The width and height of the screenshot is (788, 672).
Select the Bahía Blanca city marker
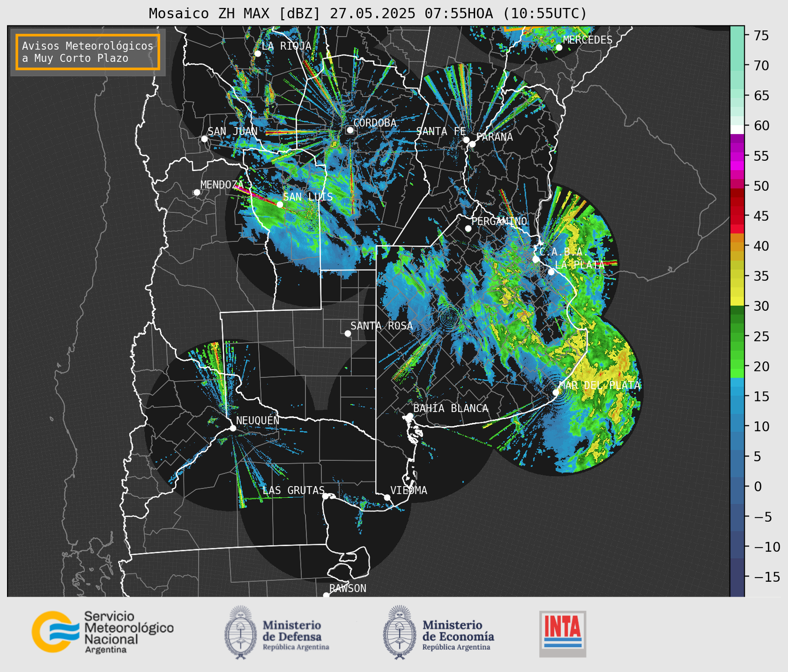coord(410,416)
